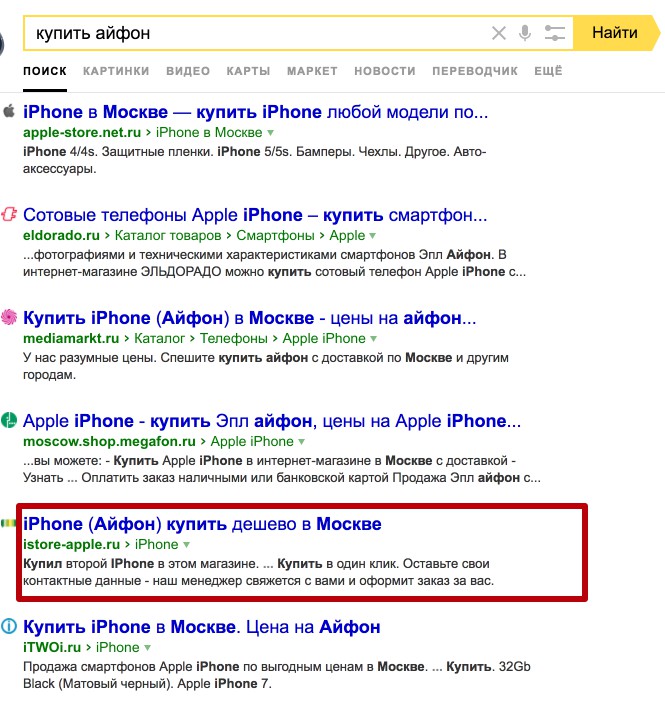This screenshot has height=709, width=665.
Task: Expand dropdown arrow after mediamarkt Apple iPhone breadcrumb
Action: 373,339
